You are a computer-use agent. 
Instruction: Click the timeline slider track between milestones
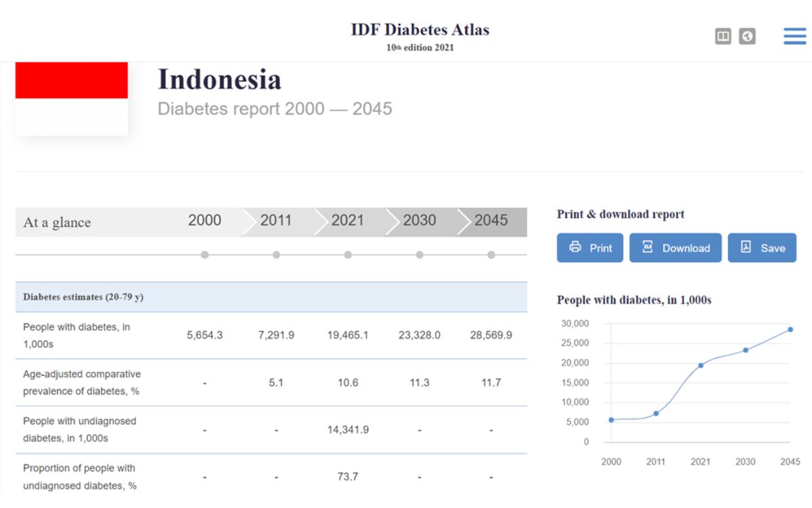311,255
